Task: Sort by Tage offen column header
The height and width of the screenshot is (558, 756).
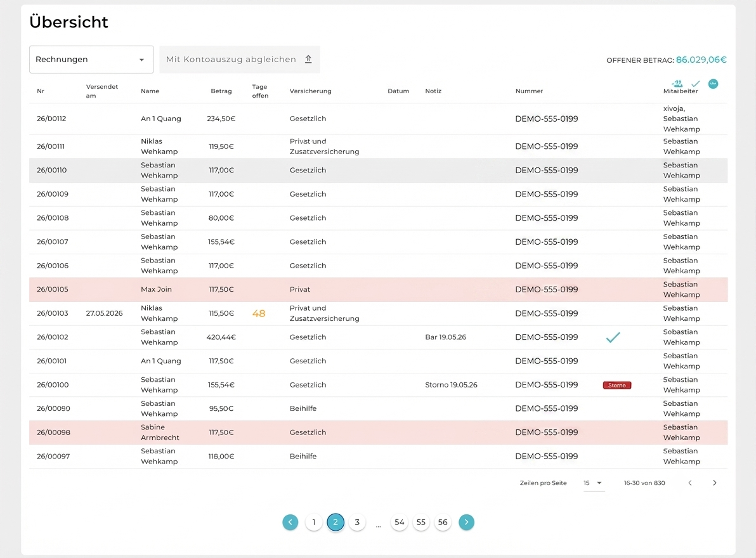Action: [260, 91]
